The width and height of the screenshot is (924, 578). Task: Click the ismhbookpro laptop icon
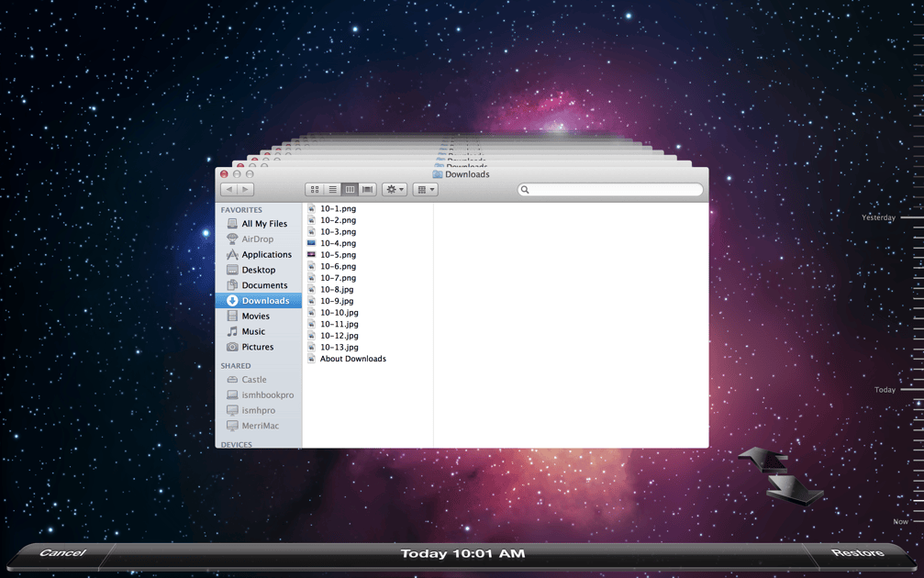tap(233, 395)
